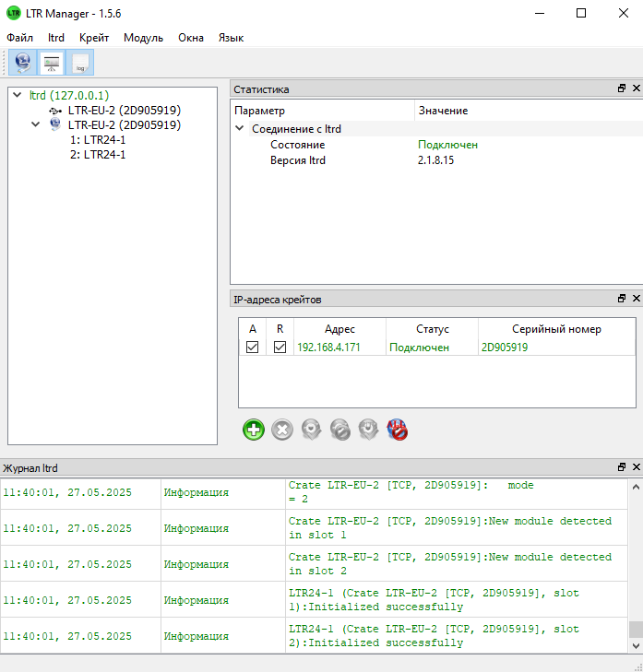Viewport: 643px width, 672px height.
Task: Select module 1: LTR24-1
Action: tap(98, 140)
